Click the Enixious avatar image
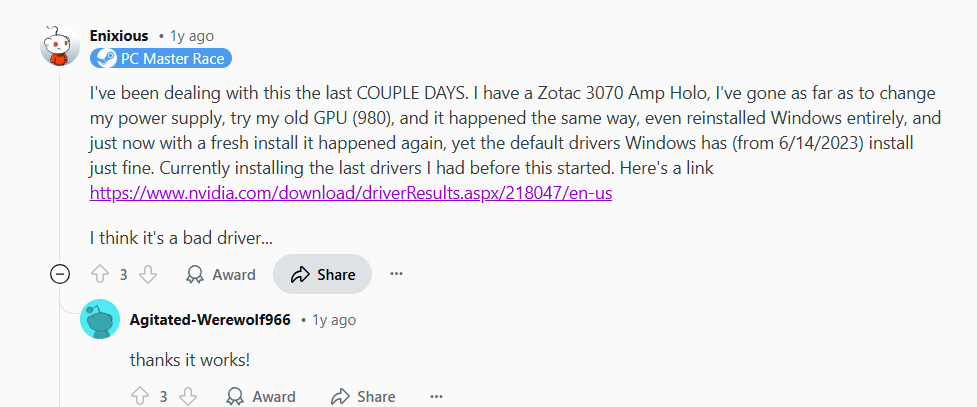Image resolution: width=977 pixels, height=407 pixels. click(x=58, y=46)
